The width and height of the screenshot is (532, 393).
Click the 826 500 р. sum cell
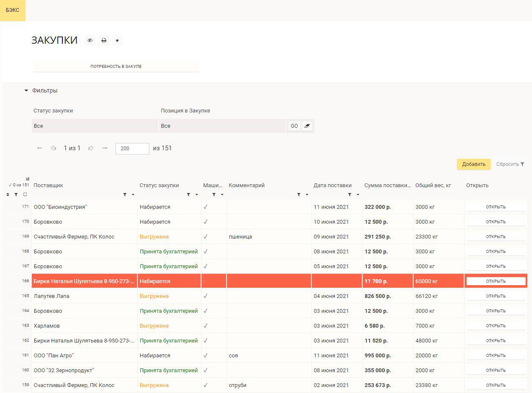pyautogui.click(x=388, y=296)
